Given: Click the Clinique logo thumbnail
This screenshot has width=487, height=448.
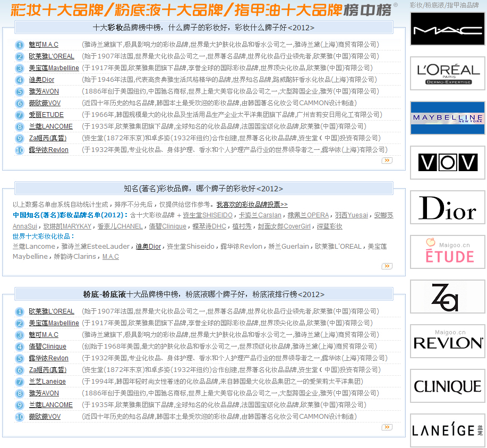Looking at the screenshot, I should coord(447,386).
